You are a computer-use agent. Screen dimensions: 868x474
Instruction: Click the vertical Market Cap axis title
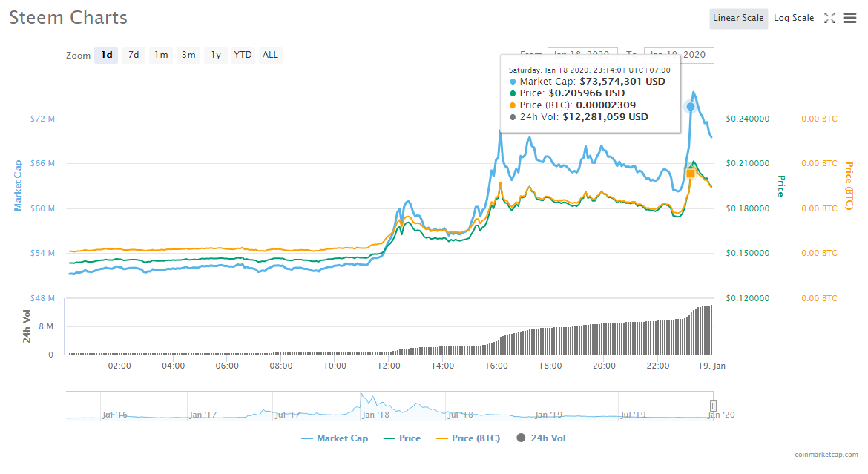(18, 185)
